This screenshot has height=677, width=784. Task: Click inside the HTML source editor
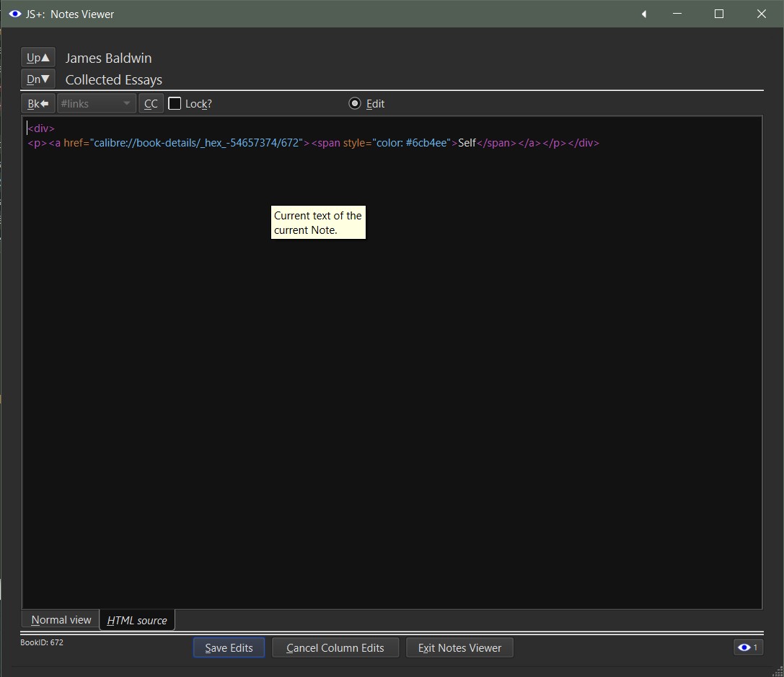[392, 363]
